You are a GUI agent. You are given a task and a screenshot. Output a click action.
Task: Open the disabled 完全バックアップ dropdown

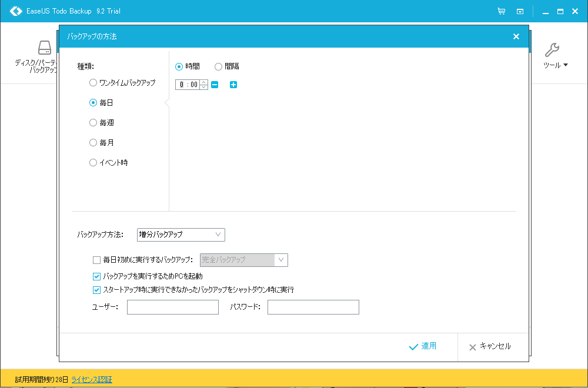(244, 260)
